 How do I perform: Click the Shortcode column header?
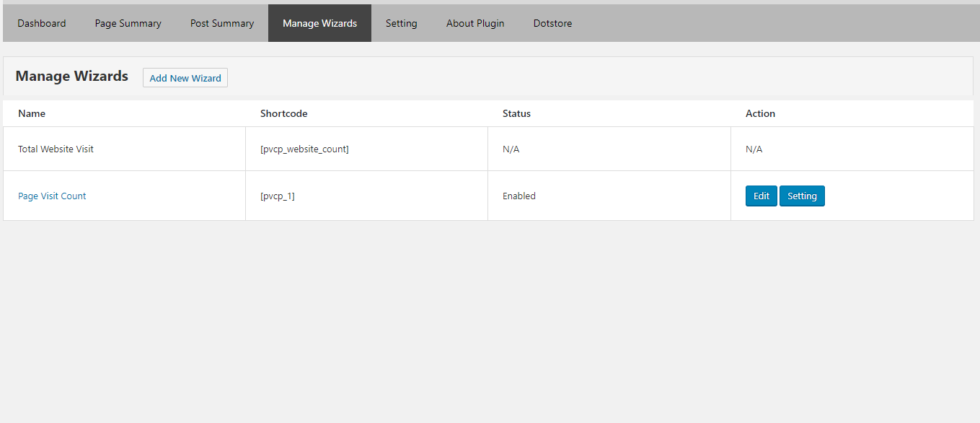[x=283, y=113]
